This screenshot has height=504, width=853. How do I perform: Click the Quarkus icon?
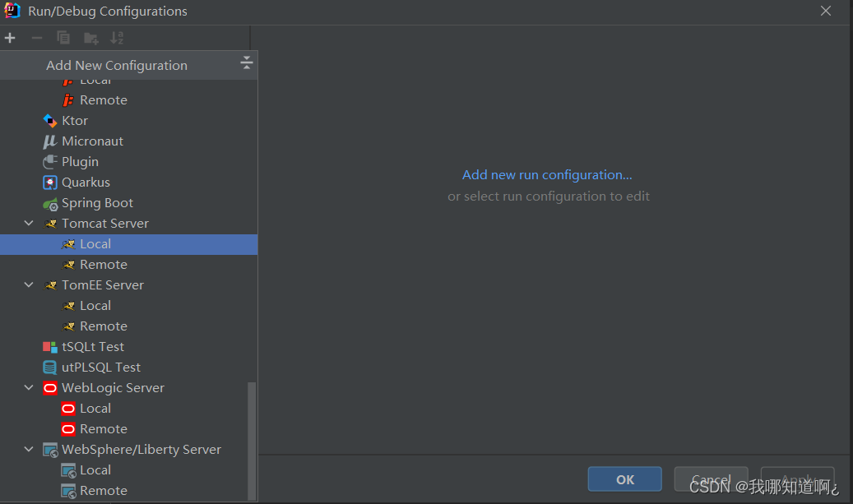pyautogui.click(x=50, y=183)
